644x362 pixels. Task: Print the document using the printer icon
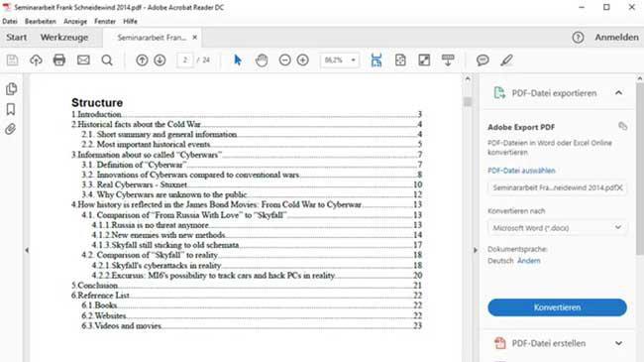59,60
